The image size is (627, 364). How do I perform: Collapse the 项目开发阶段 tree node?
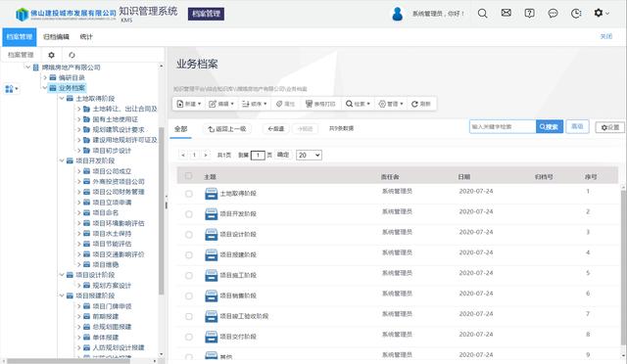click(62, 160)
